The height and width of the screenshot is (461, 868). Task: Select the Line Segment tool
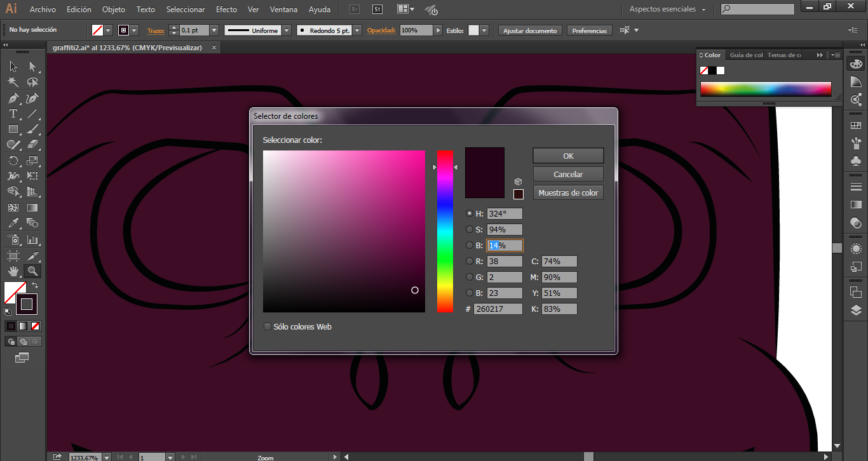pyautogui.click(x=32, y=114)
